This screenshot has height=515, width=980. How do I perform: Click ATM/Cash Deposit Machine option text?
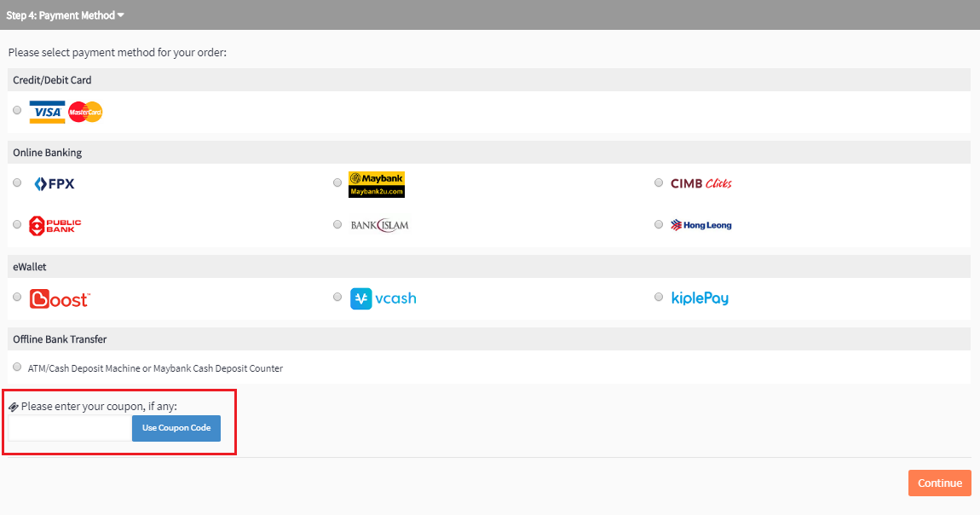pyautogui.click(x=155, y=368)
